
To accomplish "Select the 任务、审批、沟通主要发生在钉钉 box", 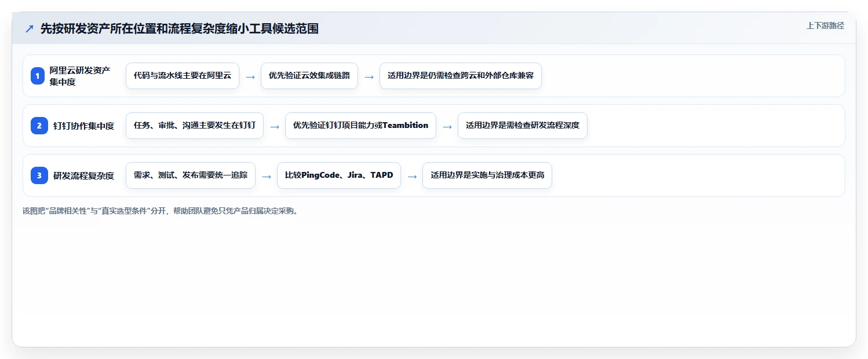I will [195, 126].
